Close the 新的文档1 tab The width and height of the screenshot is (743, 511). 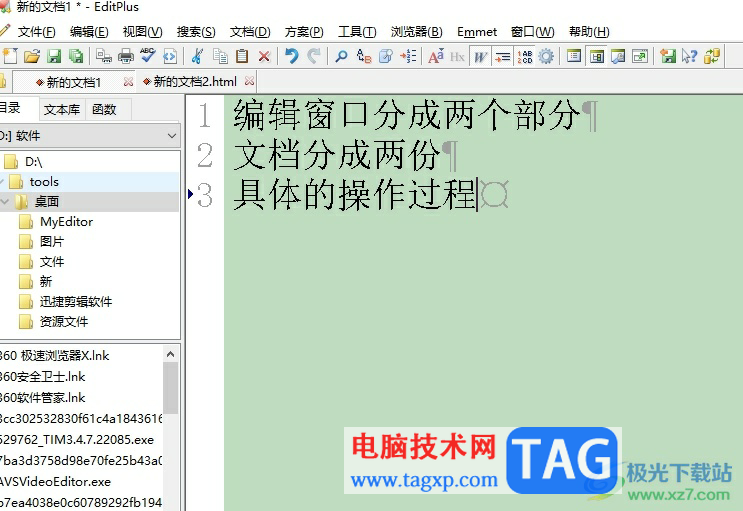point(128,82)
